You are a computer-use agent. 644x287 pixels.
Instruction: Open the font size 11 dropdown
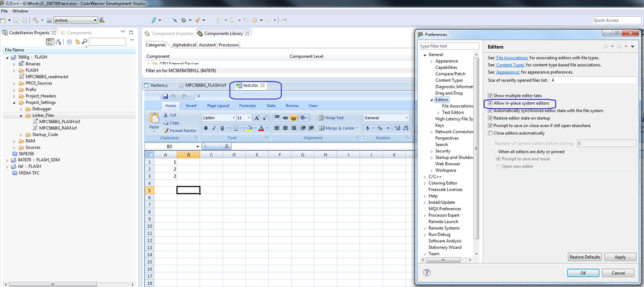point(249,118)
